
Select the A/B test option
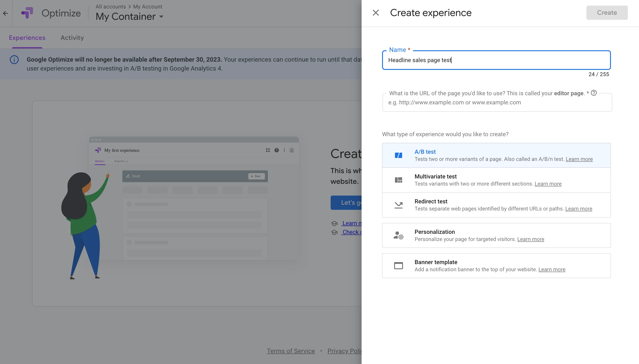pyautogui.click(x=496, y=155)
